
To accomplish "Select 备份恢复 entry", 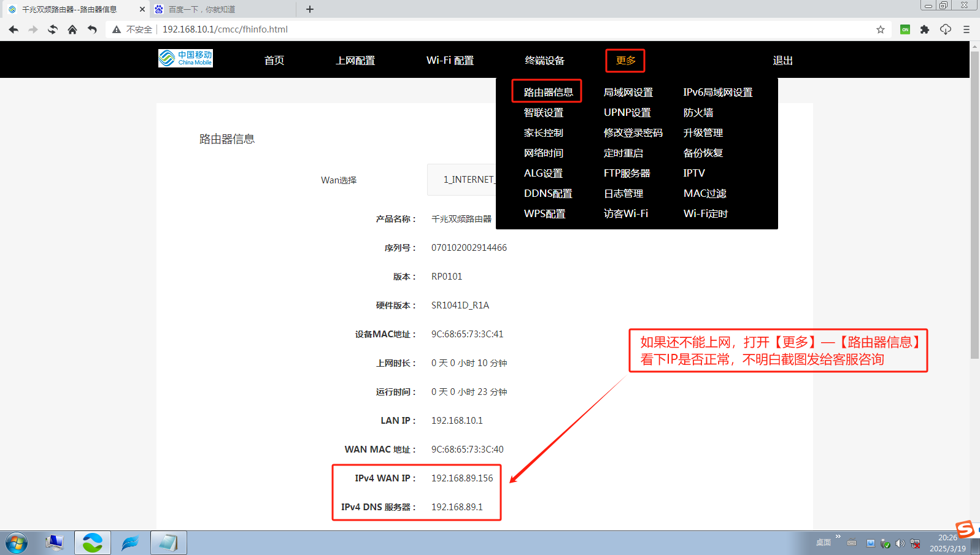I will pos(703,153).
